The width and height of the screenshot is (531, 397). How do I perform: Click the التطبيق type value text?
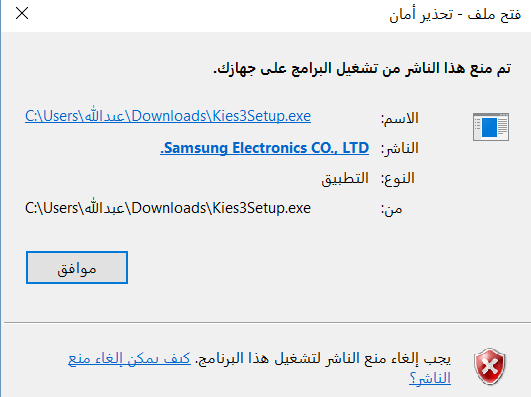345,178
